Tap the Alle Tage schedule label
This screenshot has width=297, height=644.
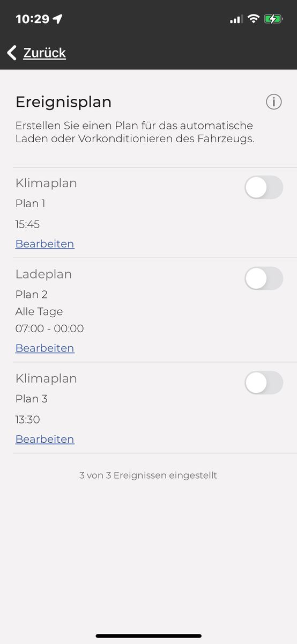click(39, 312)
